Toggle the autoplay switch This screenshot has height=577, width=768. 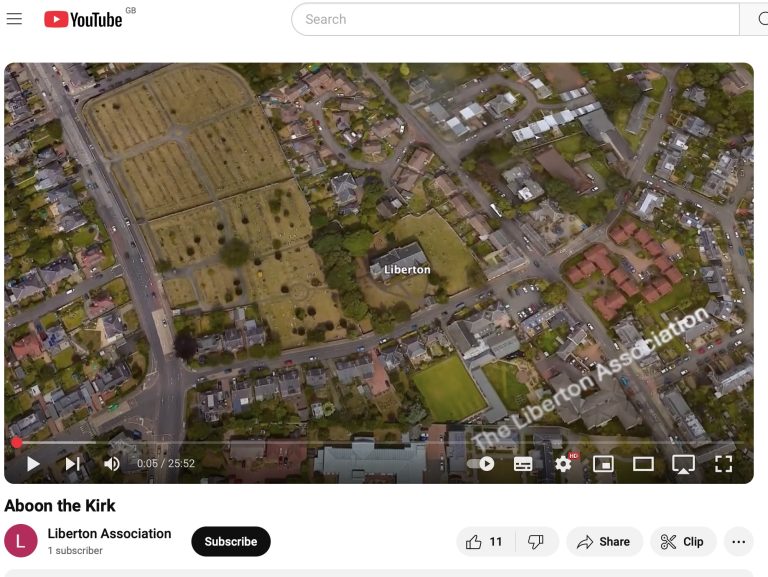tap(480, 463)
